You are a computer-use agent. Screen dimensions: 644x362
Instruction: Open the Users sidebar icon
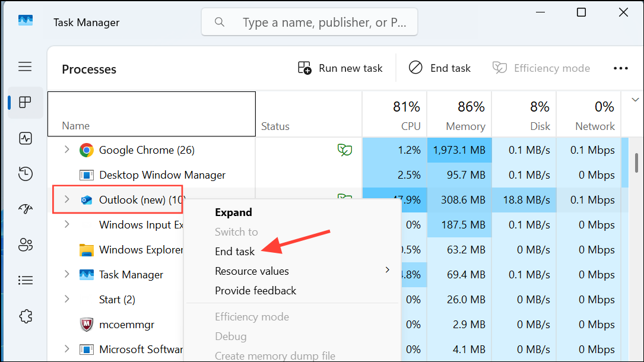[x=25, y=245]
